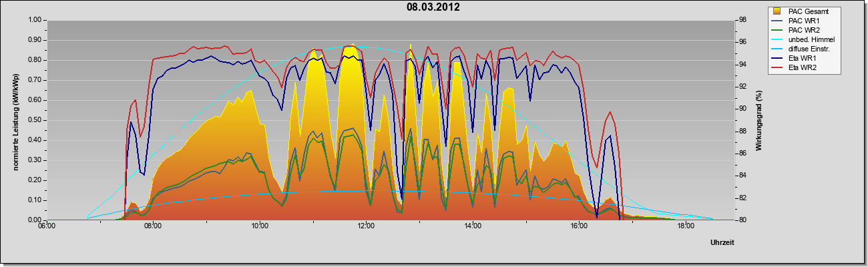868x267 pixels.
Task: Click the 18:00 time axis label
Action: [x=686, y=227]
